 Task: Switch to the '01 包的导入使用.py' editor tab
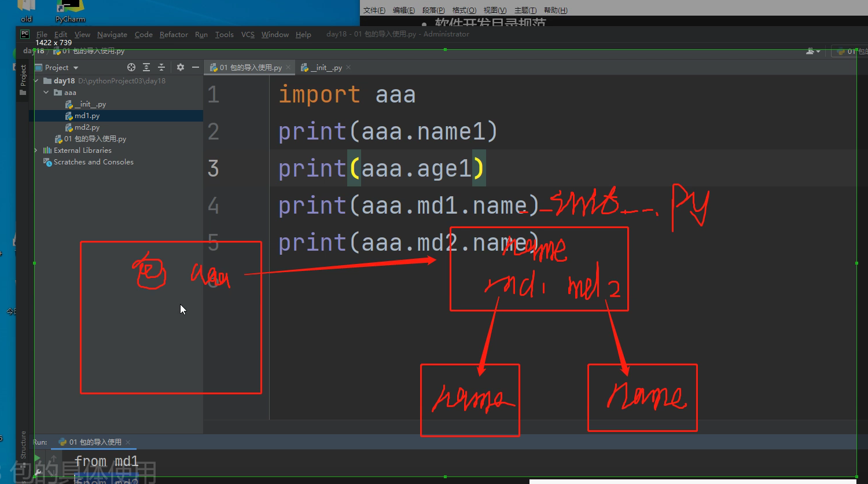coord(250,68)
